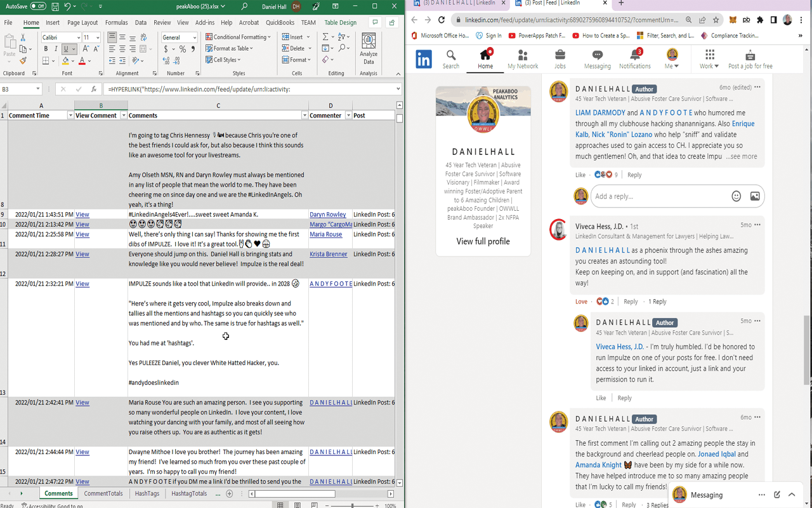Reply to Viveca Hess's comment
This screenshot has height=508, width=812.
click(x=631, y=301)
